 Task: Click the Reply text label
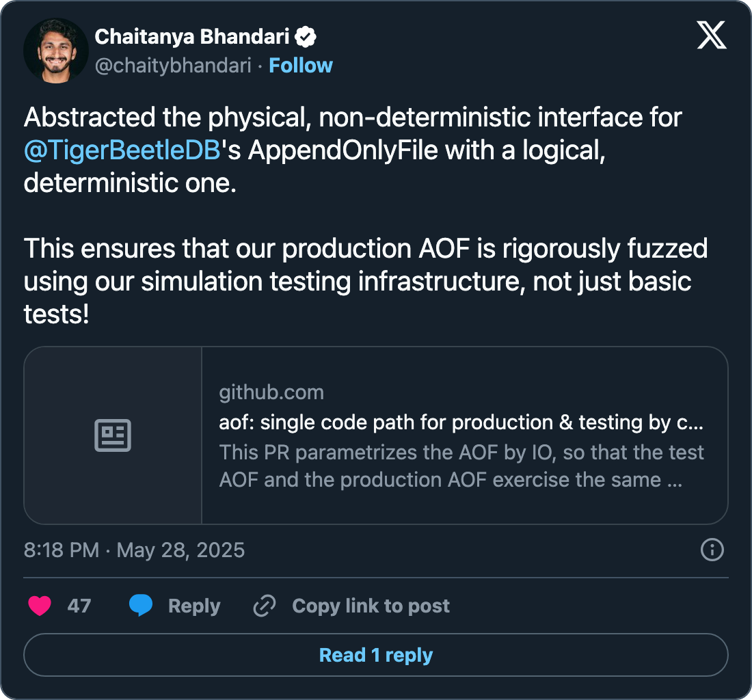(x=194, y=606)
